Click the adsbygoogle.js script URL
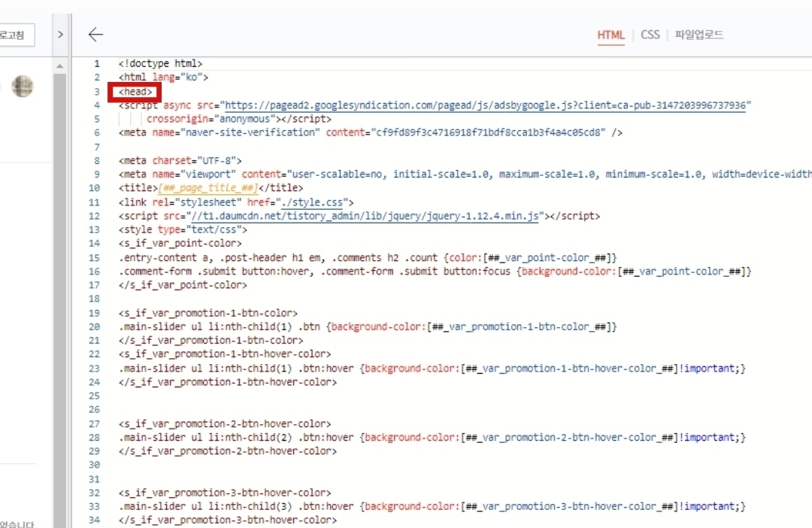Screen dimensions: 812x528 (x=485, y=105)
